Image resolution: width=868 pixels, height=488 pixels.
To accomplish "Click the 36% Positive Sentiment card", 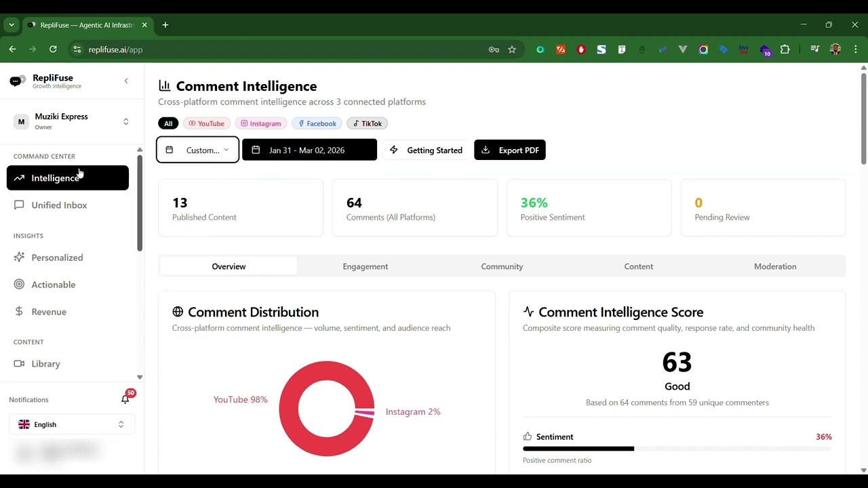I will pos(589,208).
